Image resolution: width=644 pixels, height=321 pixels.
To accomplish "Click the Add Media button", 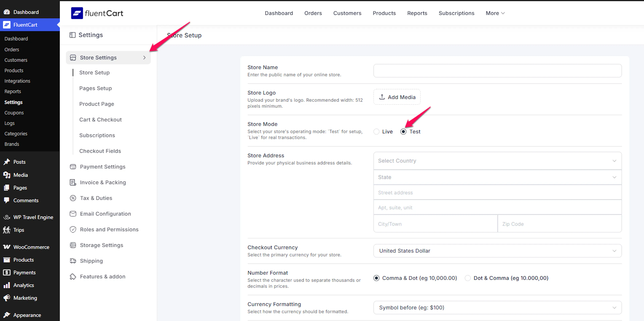I will click(397, 97).
